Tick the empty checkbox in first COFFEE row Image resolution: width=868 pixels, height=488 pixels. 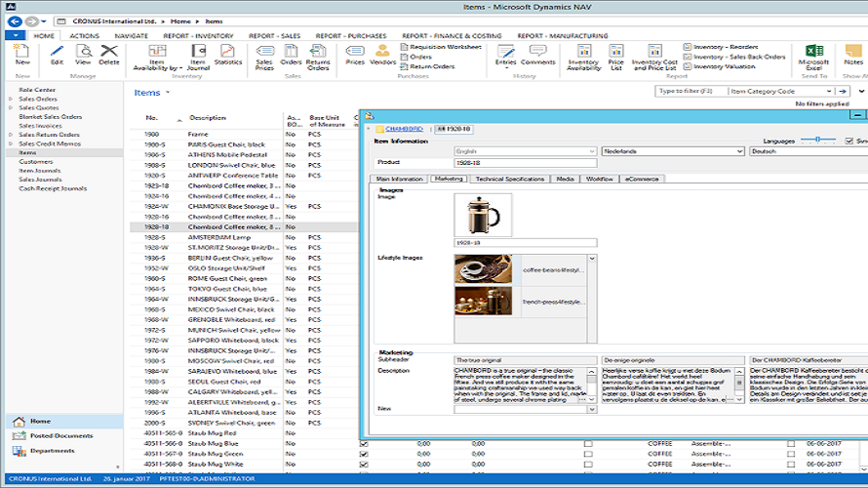click(588, 444)
